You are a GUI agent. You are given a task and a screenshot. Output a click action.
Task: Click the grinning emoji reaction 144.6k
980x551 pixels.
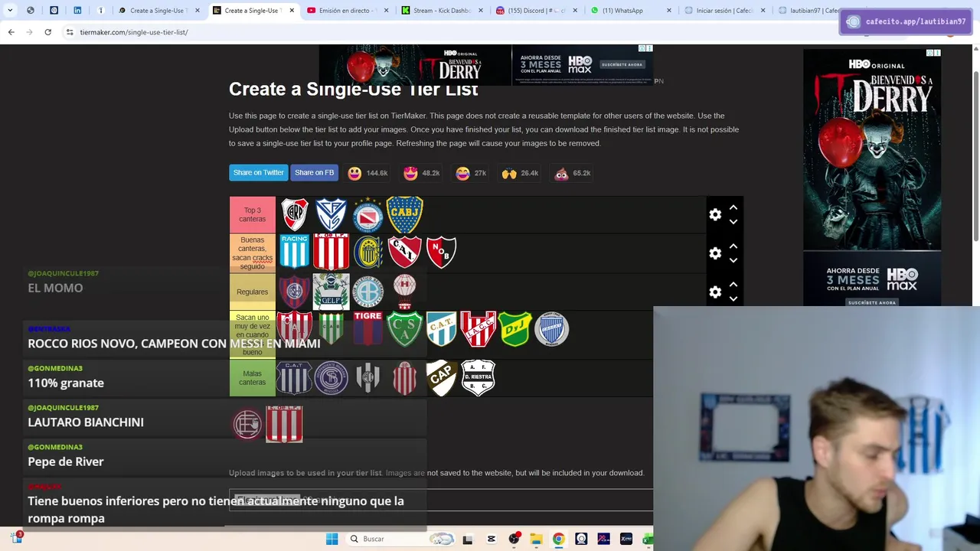pyautogui.click(x=367, y=174)
